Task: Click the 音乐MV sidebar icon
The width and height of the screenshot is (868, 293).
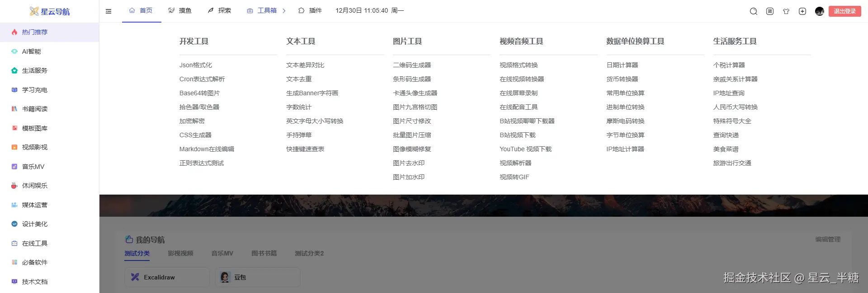Action: coord(14,167)
